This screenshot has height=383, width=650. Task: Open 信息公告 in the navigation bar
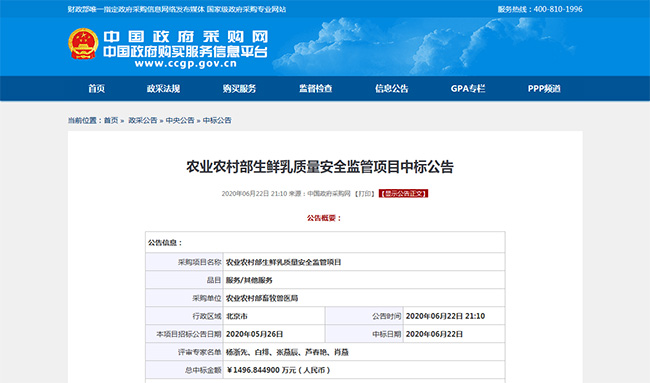tap(392, 88)
